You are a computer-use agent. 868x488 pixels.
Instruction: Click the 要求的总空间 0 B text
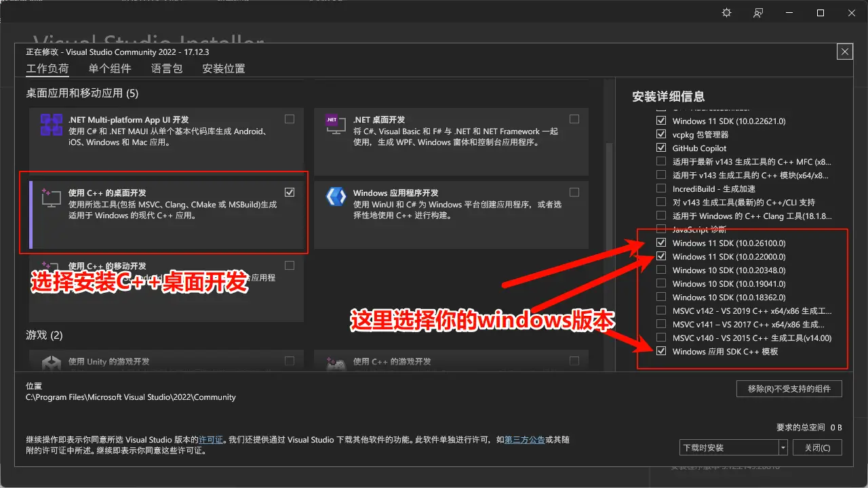point(809,427)
